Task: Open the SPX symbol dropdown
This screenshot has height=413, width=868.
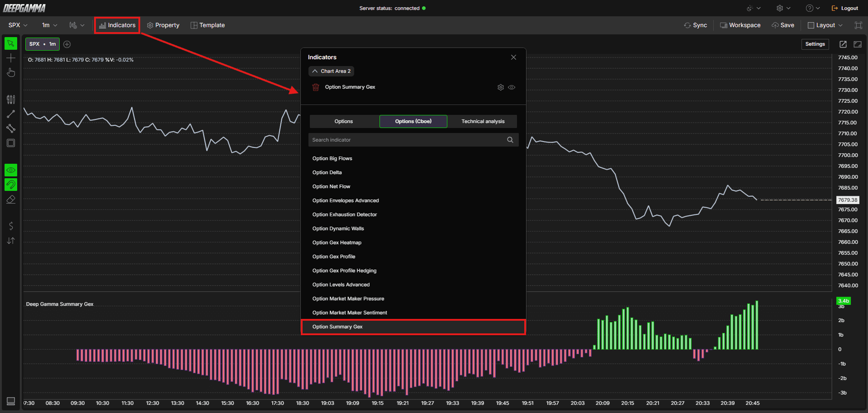Action: (18, 25)
